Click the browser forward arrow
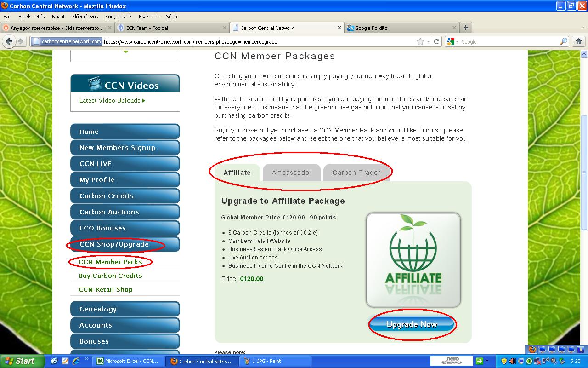Image resolution: width=588 pixels, height=368 pixels. tap(21, 41)
